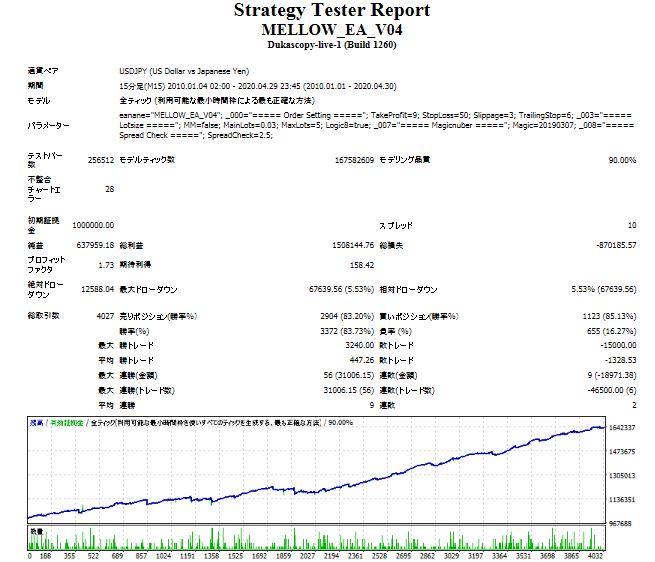Image resolution: width=655 pixels, height=562 pixels.
Task: Click the loss trades value '655 (16.27%)'
Action: tap(612, 331)
